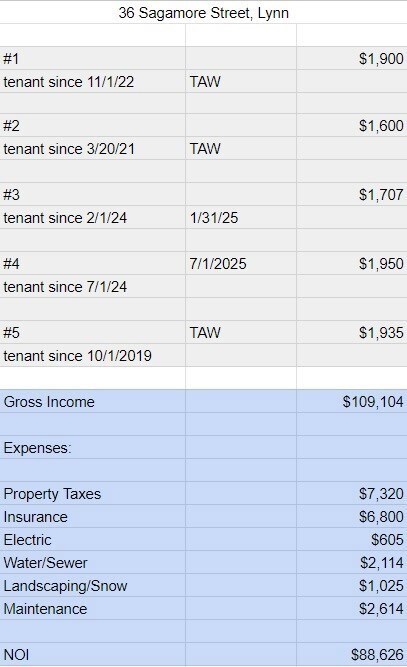The image size is (407, 667).
Task: Select the TAW cell beside unit #2 tenant
Action: pyautogui.click(x=241, y=148)
